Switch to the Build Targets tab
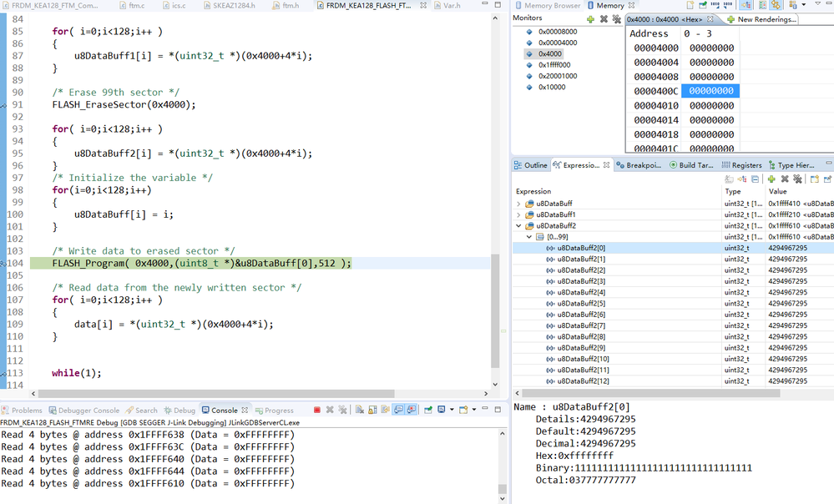 [x=691, y=165]
